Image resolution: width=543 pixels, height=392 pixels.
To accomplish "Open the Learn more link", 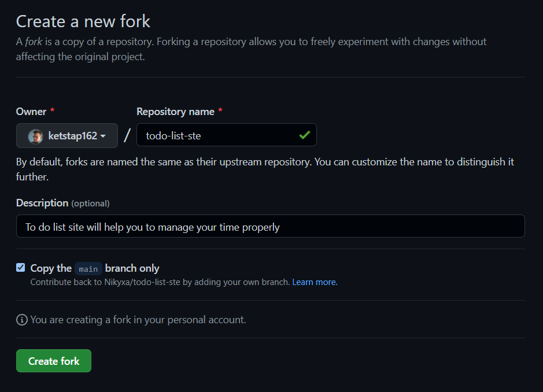I will pos(314,282).
